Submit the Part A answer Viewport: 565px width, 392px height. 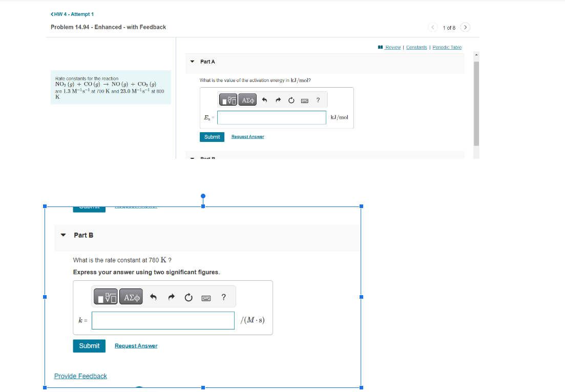click(212, 137)
